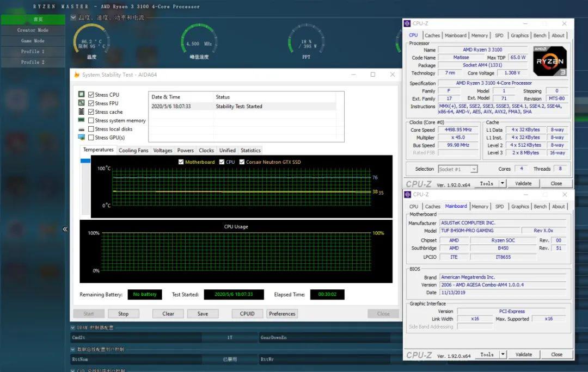Open Profile 1 in Ryzen Master

[x=33, y=51]
